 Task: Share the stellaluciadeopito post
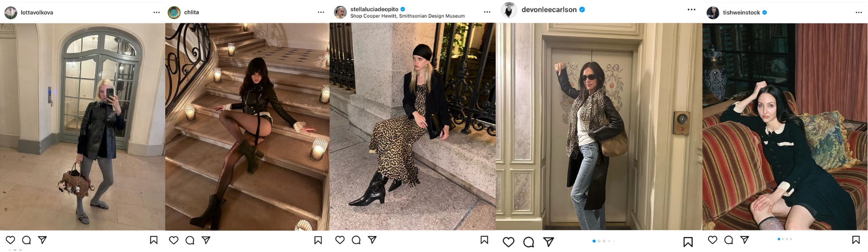[x=372, y=240]
